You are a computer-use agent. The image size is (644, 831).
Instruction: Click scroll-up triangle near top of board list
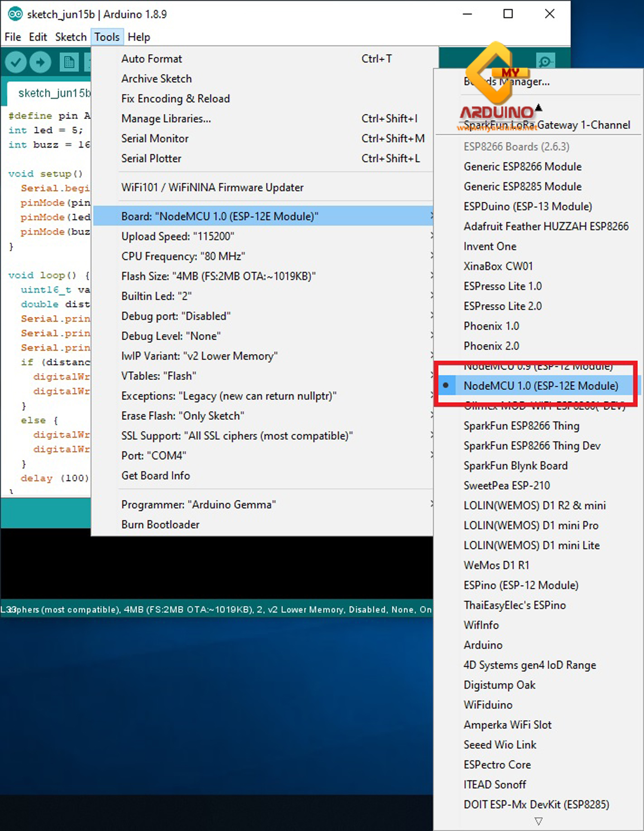click(x=538, y=107)
